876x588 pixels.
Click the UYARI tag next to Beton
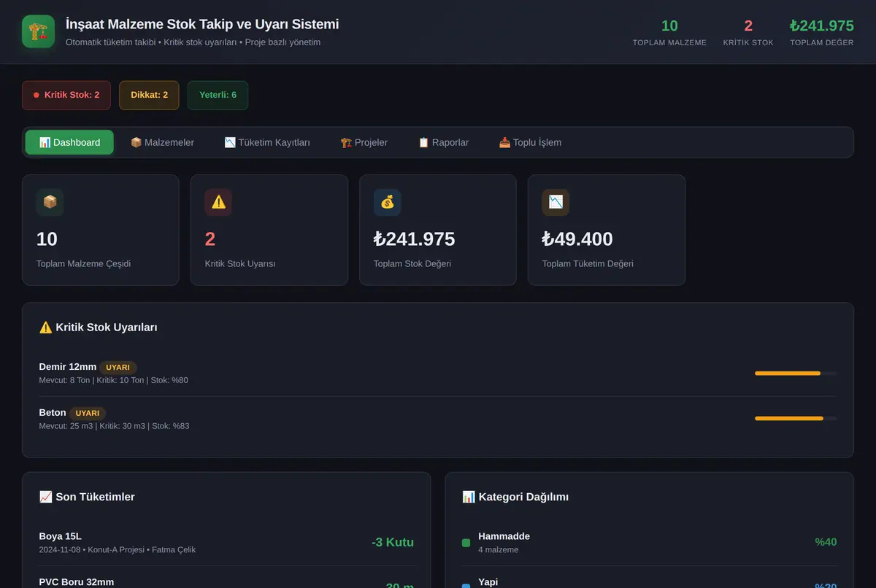point(88,413)
